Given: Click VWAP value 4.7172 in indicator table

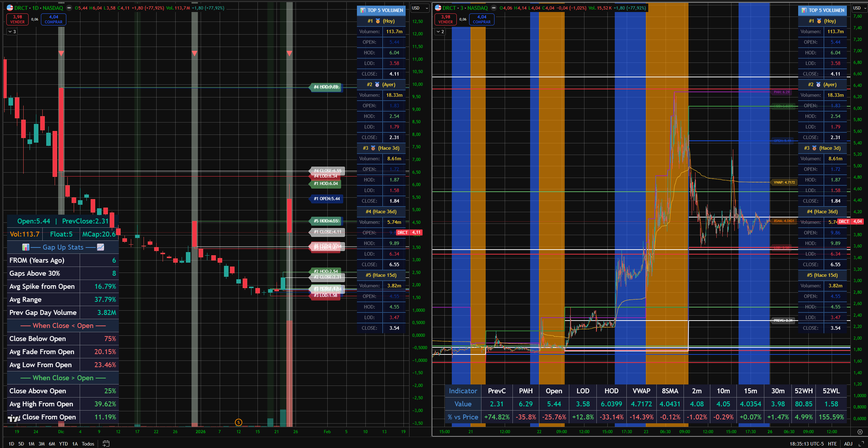Looking at the screenshot, I should pyautogui.click(x=641, y=404).
